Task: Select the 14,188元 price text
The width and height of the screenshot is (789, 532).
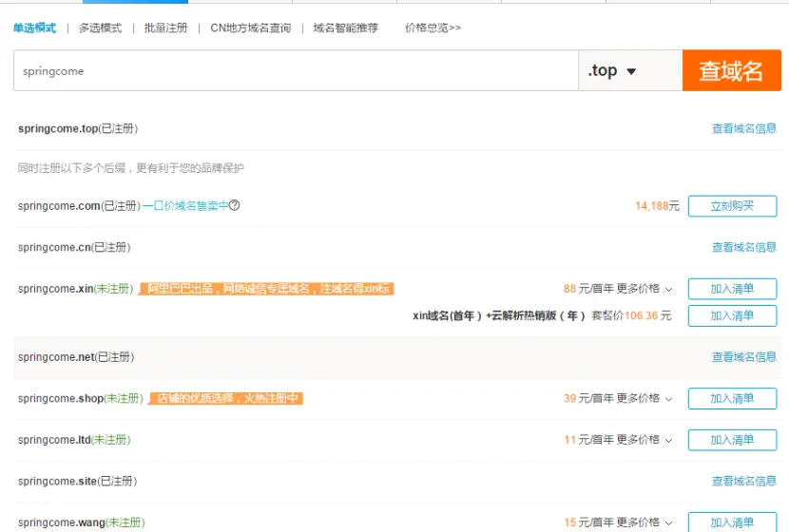Action: click(657, 205)
